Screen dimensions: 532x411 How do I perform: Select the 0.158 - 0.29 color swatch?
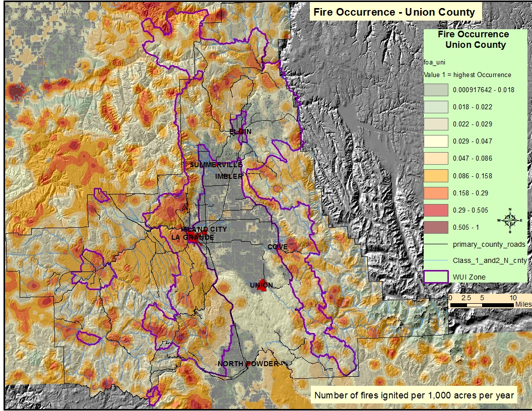coord(436,193)
